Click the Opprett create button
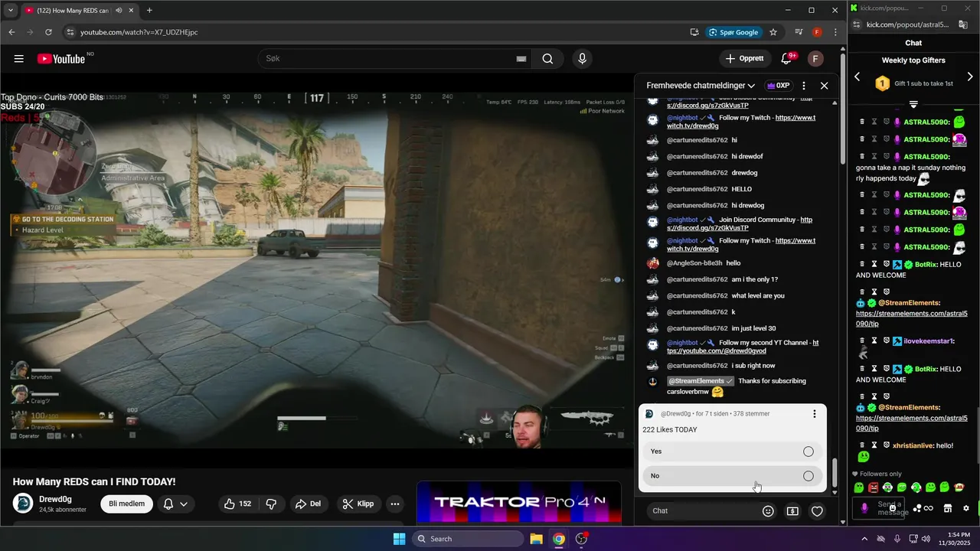The height and width of the screenshot is (551, 980). tap(744, 59)
